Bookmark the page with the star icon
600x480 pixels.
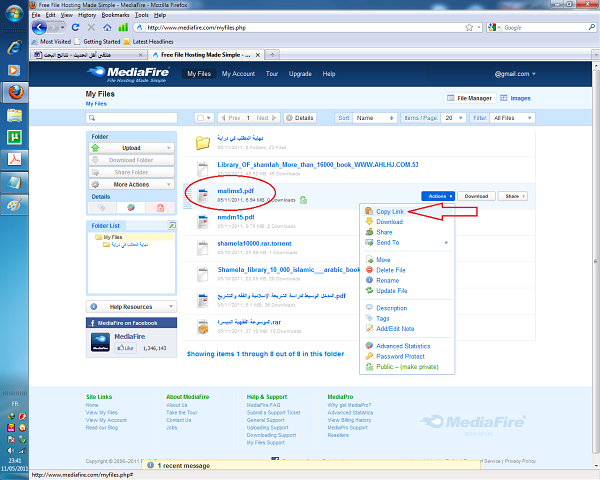coord(469,27)
